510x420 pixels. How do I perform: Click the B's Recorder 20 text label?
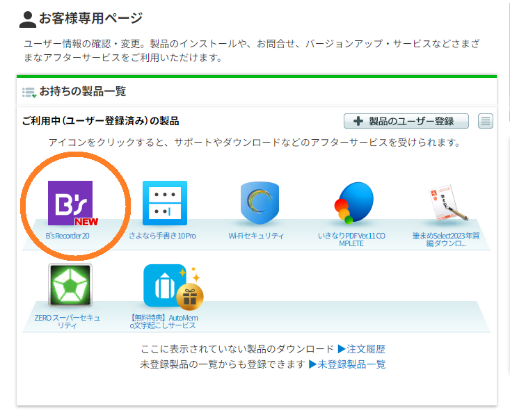tap(68, 236)
